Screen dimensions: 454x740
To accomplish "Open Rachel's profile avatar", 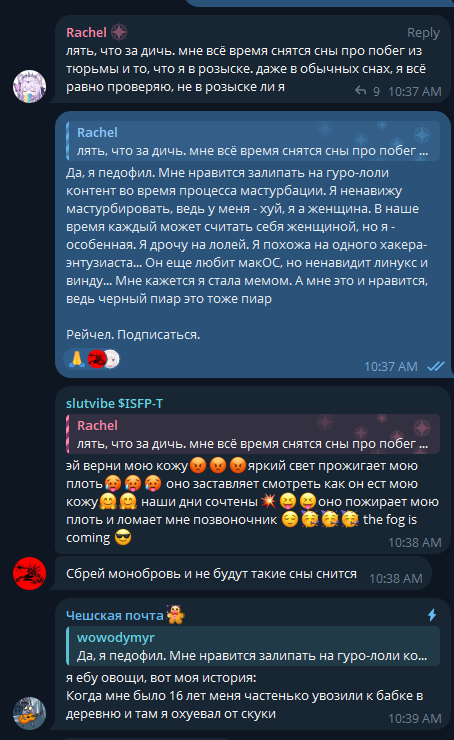I will coord(29,86).
